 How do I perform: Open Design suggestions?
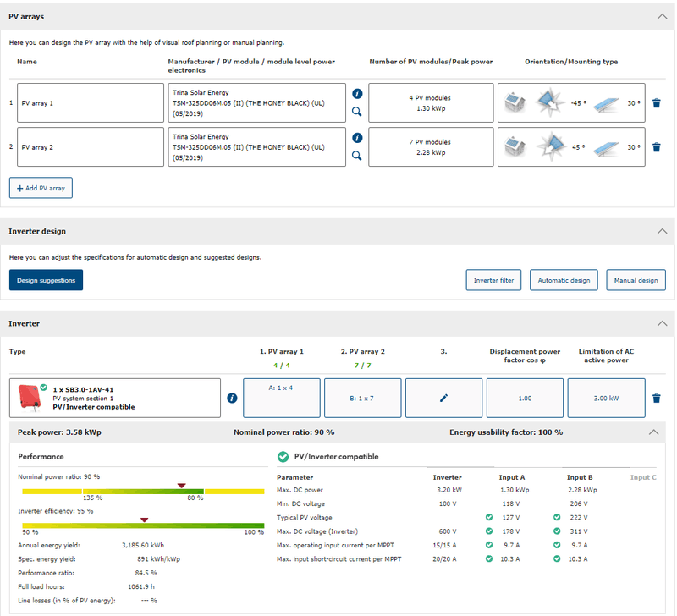point(46,280)
